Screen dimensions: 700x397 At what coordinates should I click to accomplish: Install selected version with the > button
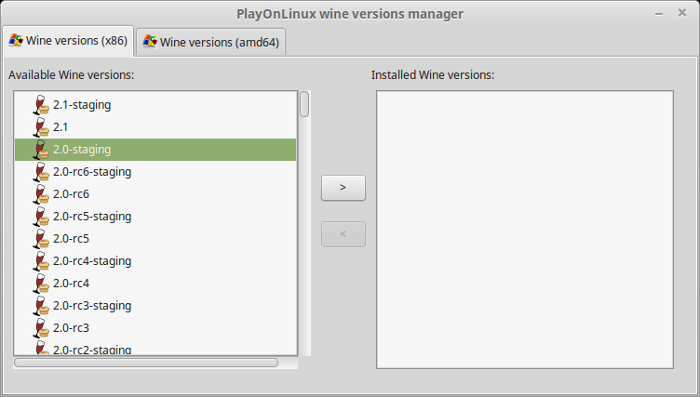coord(343,188)
